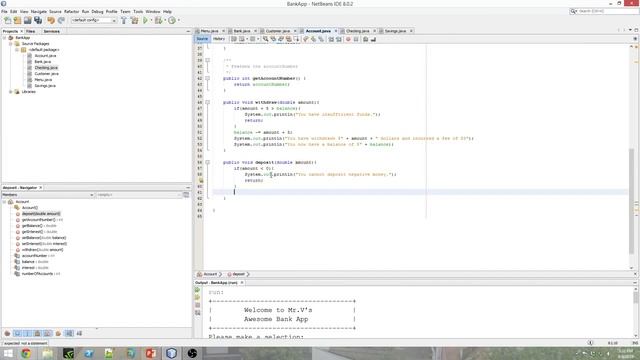This screenshot has width=640, height=360.
Task: Open the Run Project dropdown arrow
Action: 151,20
